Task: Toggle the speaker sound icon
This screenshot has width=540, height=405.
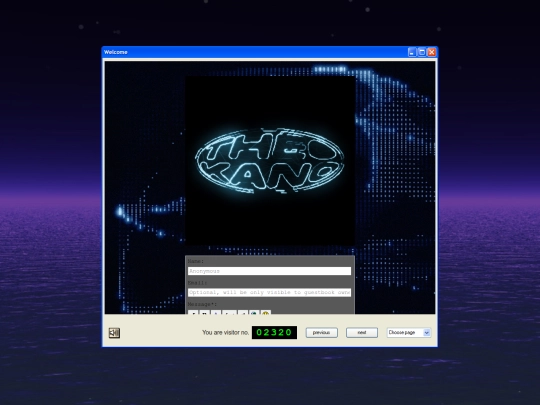Action: 114,333
